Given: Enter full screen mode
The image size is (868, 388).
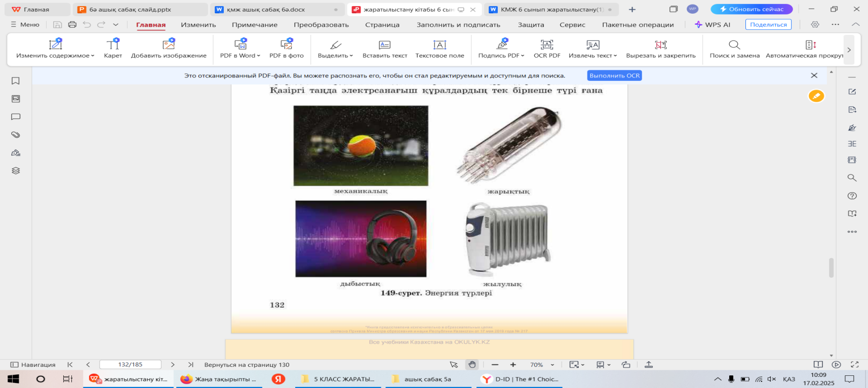Looking at the screenshot, I should pos(855,364).
